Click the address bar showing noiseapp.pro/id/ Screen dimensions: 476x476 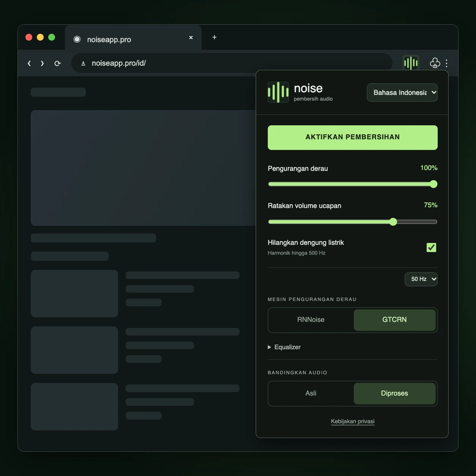click(232, 63)
